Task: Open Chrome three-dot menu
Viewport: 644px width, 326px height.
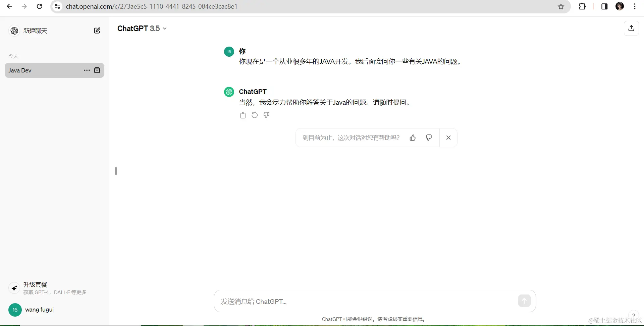Action: click(x=635, y=6)
